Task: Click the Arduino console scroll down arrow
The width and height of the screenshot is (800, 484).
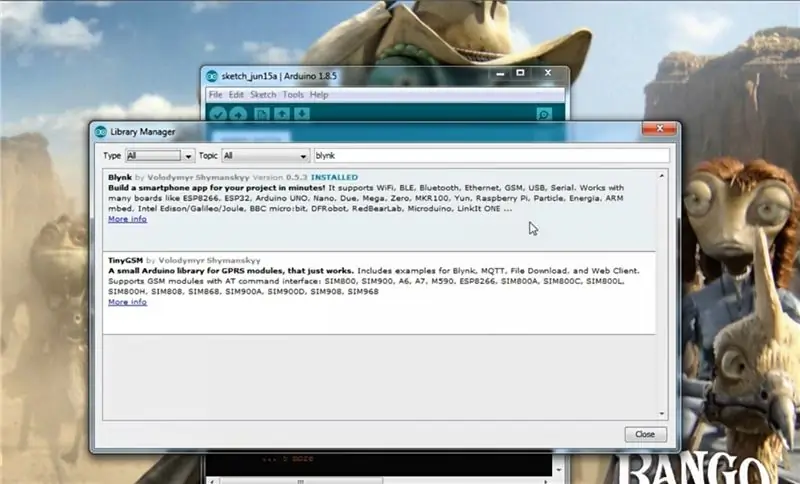Action: tap(559, 470)
